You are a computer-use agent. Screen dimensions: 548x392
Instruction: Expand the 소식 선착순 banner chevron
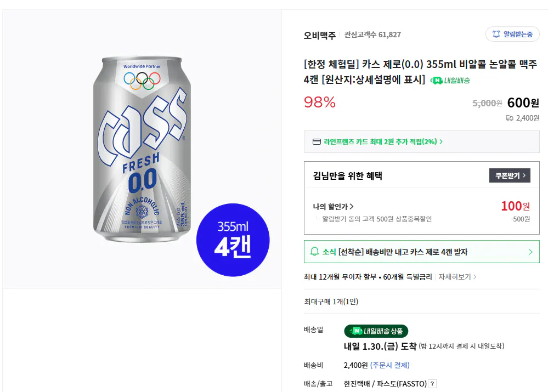pyautogui.click(x=532, y=251)
